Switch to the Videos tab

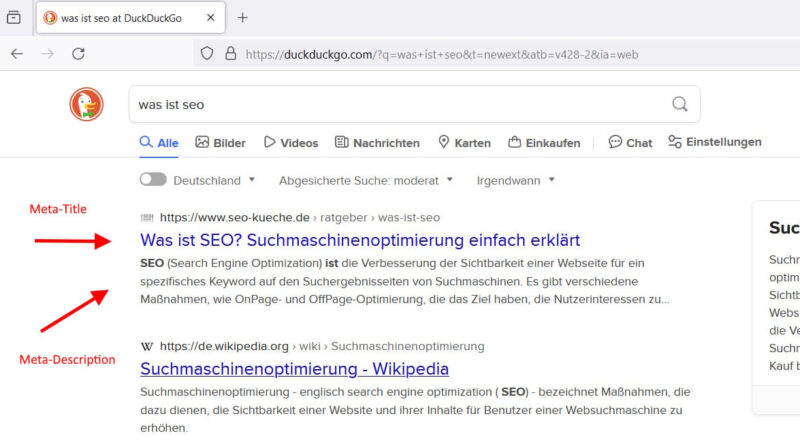[x=291, y=143]
